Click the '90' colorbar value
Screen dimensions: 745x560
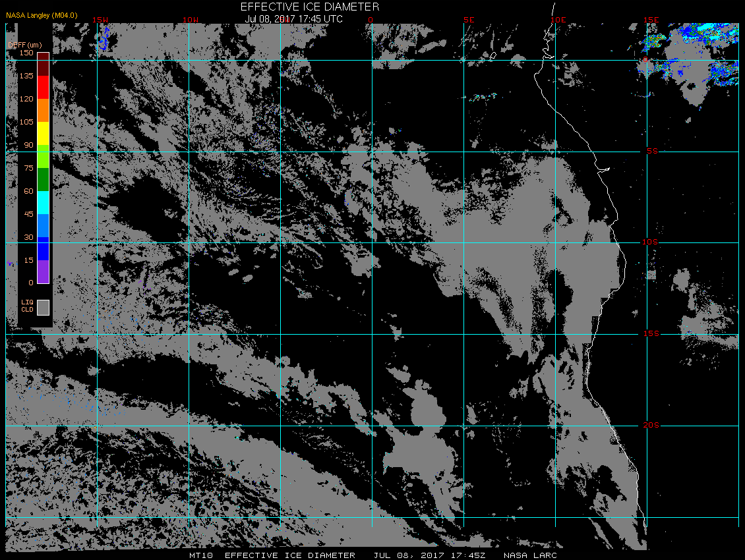coord(28,145)
